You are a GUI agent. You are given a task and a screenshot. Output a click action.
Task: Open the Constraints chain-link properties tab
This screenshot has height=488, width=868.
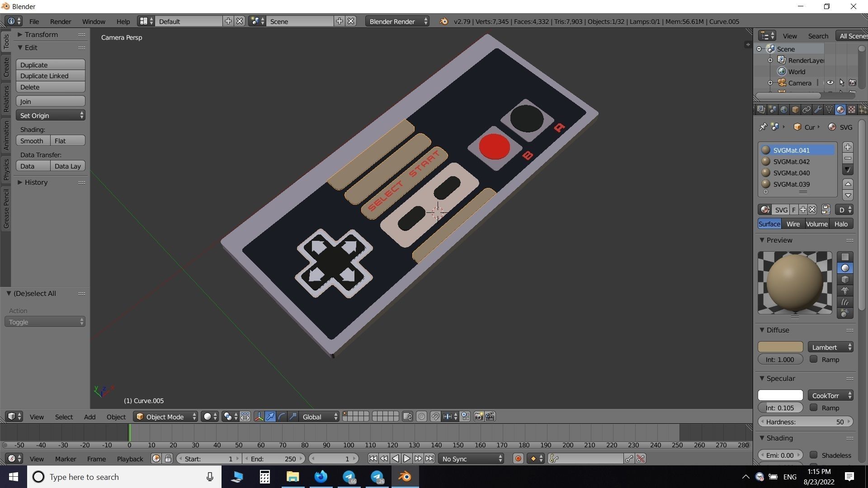pyautogui.click(x=807, y=109)
